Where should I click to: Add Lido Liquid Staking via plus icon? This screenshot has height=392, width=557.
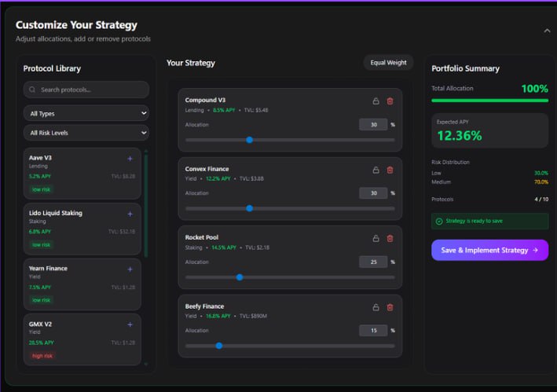coord(130,214)
